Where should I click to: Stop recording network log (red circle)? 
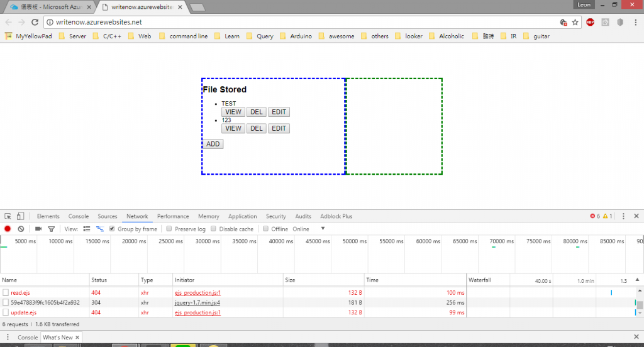[8, 229]
